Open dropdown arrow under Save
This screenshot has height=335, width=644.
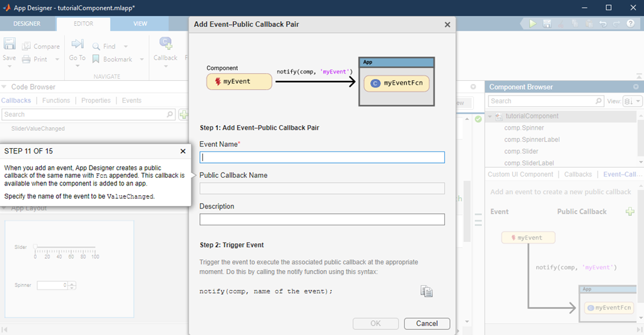click(10, 66)
